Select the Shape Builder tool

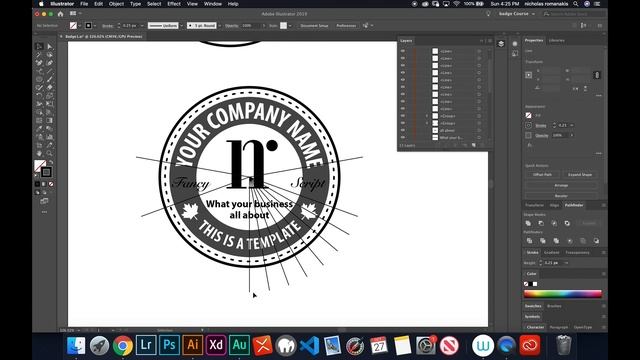pyautogui.click(x=40, y=112)
